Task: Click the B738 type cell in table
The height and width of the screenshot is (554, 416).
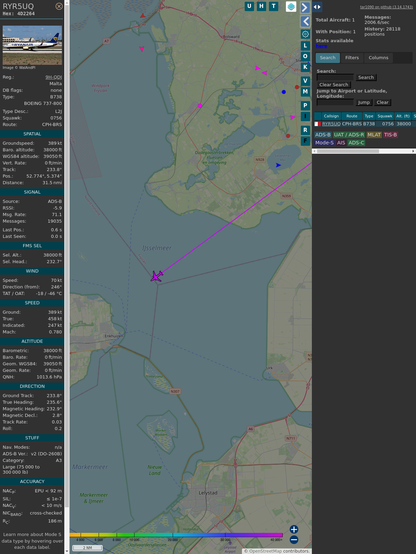Action: click(369, 124)
